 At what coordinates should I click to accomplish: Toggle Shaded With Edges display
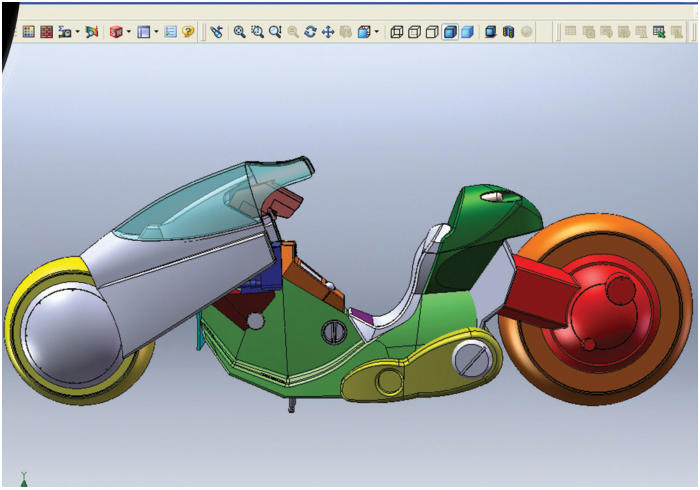point(450,32)
